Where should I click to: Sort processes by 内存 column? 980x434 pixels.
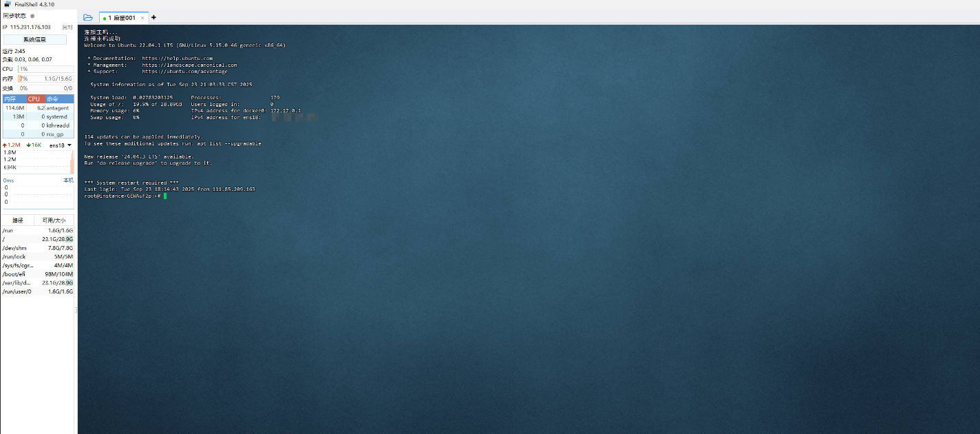pos(10,99)
